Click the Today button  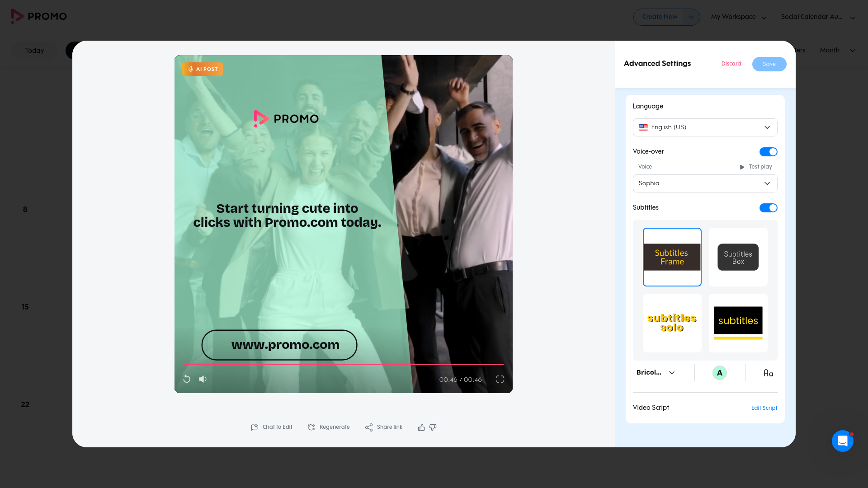(35, 51)
